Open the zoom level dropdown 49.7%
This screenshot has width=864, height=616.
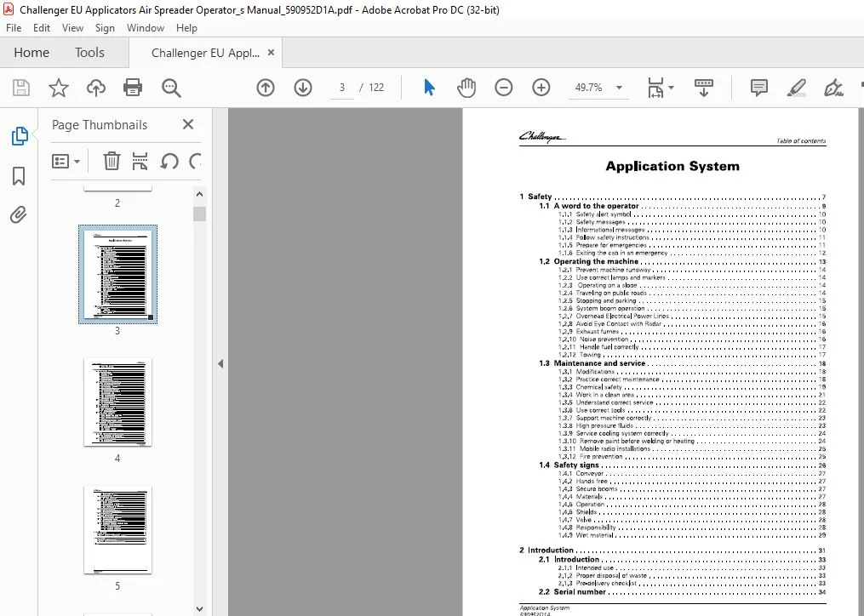point(598,88)
